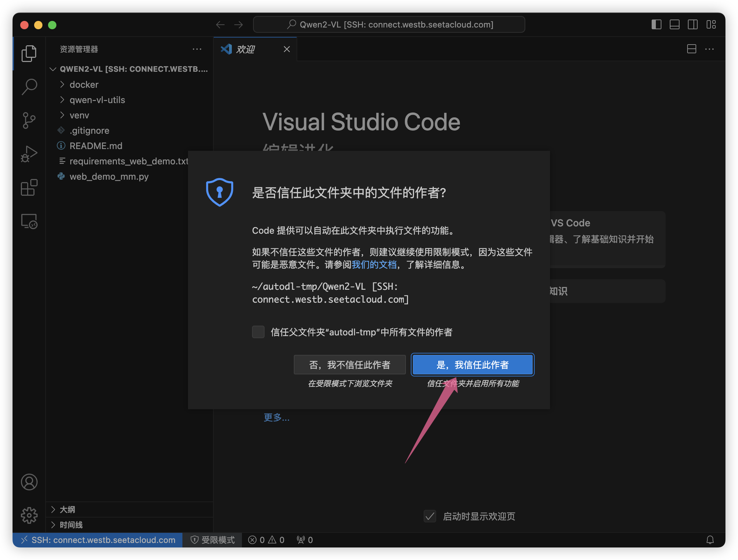Click SSH remote indicator in status bar
This screenshot has width=738, height=560.
click(x=98, y=540)
